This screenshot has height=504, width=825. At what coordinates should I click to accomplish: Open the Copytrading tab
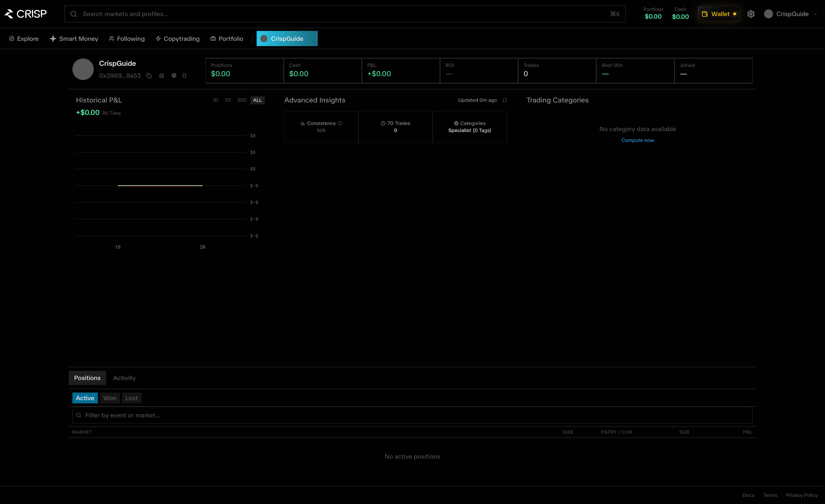(x=177, y=39)
